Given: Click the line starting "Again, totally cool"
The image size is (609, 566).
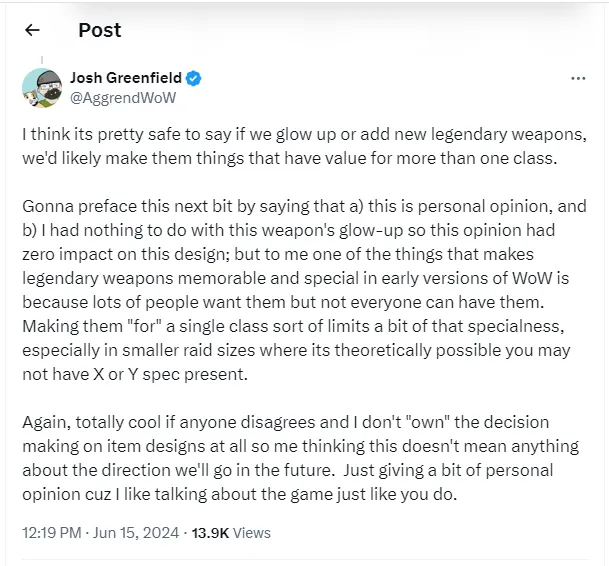Looking at the screenshot, I should pyautogui.click(x=285, y=422).
